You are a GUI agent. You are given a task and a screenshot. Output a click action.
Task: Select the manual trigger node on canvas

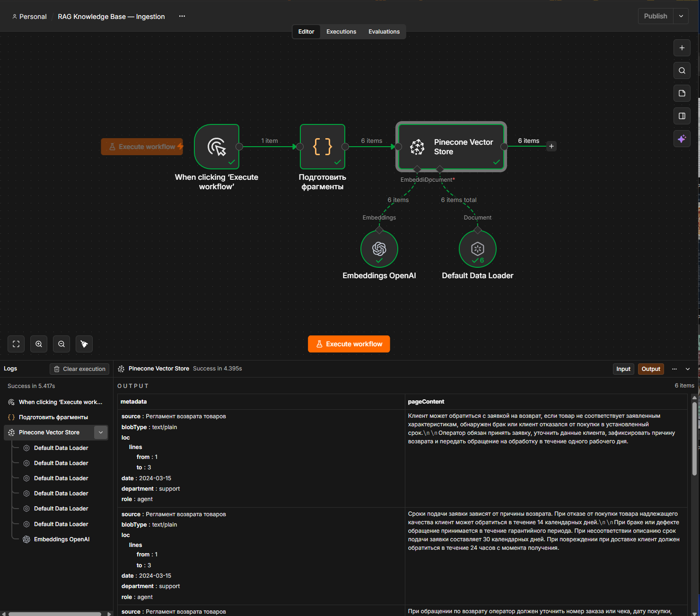pos(217,147)
